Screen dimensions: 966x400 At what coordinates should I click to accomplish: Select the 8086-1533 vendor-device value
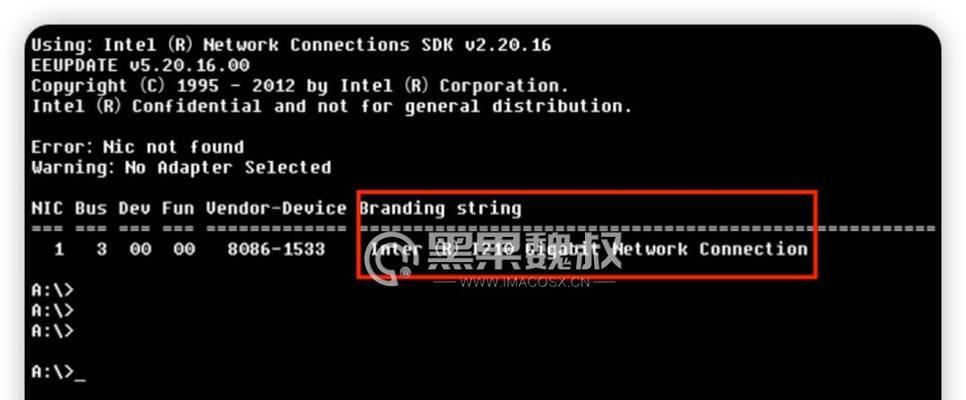tap(276, 249)
